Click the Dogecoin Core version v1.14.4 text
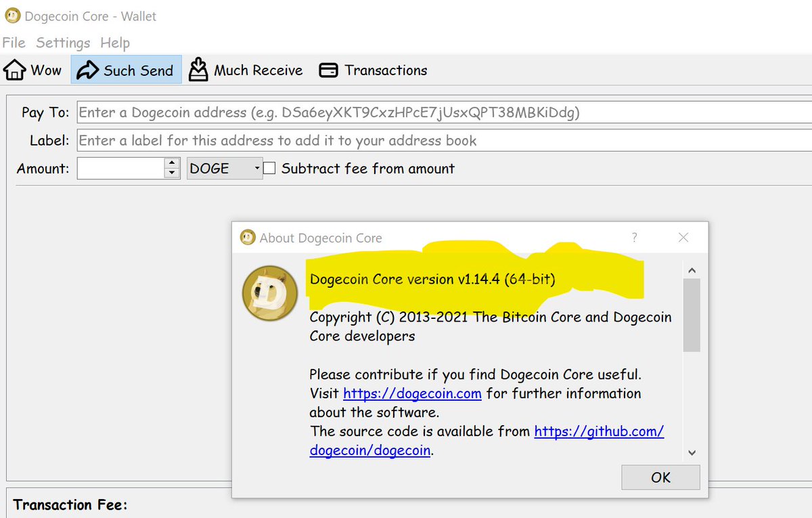812x518 pixels. tap(432, 279)
